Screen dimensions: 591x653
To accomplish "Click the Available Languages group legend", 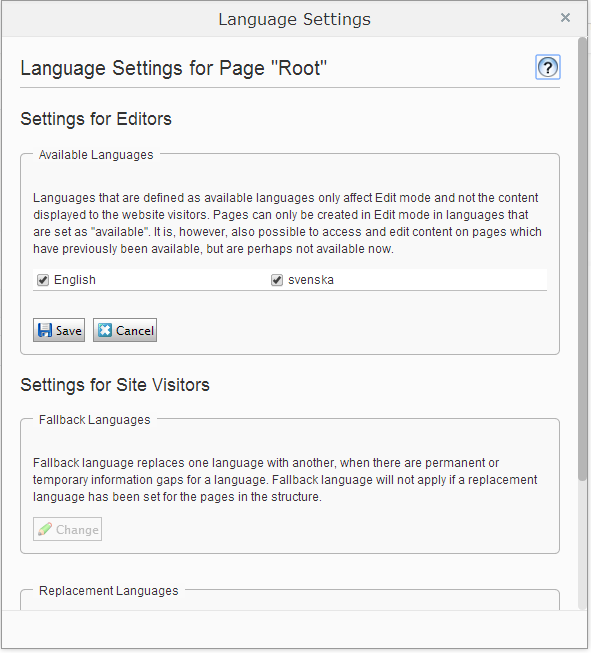I will [x=96, y=155].
